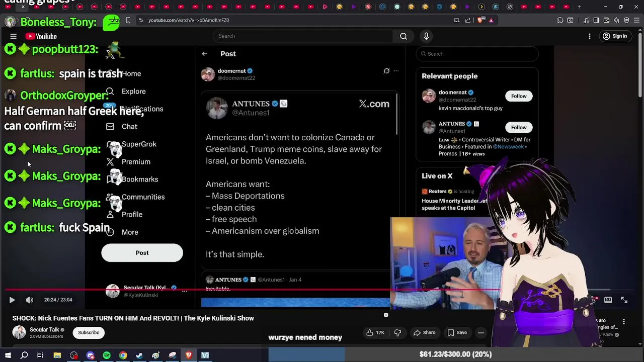
Task: Open the Brave Rewards triangle icon
Action: point(491,20)
